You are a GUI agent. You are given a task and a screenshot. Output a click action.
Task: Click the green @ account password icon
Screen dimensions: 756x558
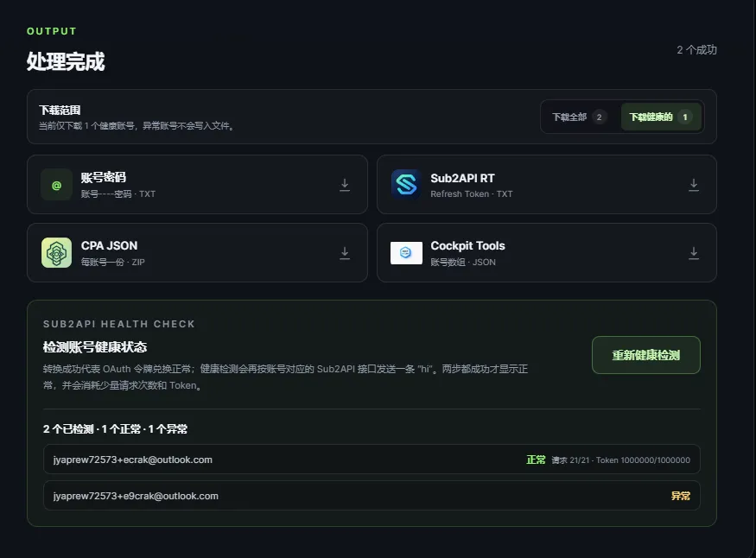(x=56, y=185)
